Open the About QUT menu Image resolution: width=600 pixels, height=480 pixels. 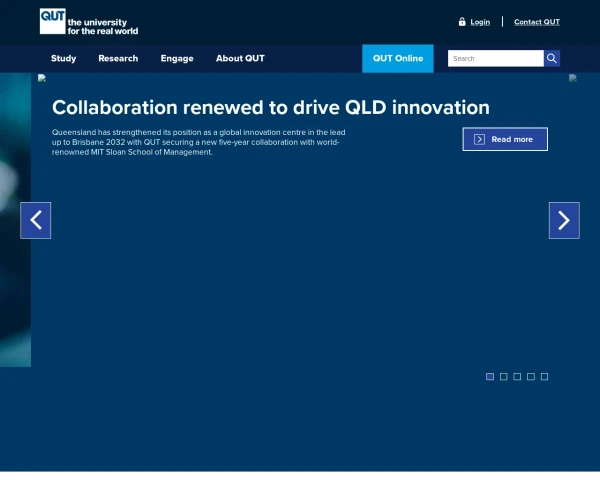(240, 59)
